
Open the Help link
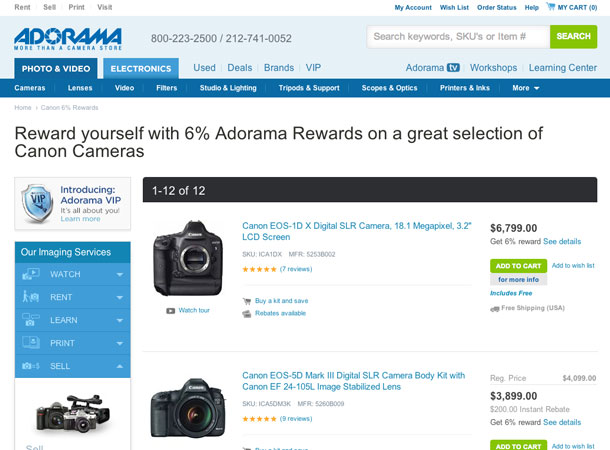(x=531, y=7)
